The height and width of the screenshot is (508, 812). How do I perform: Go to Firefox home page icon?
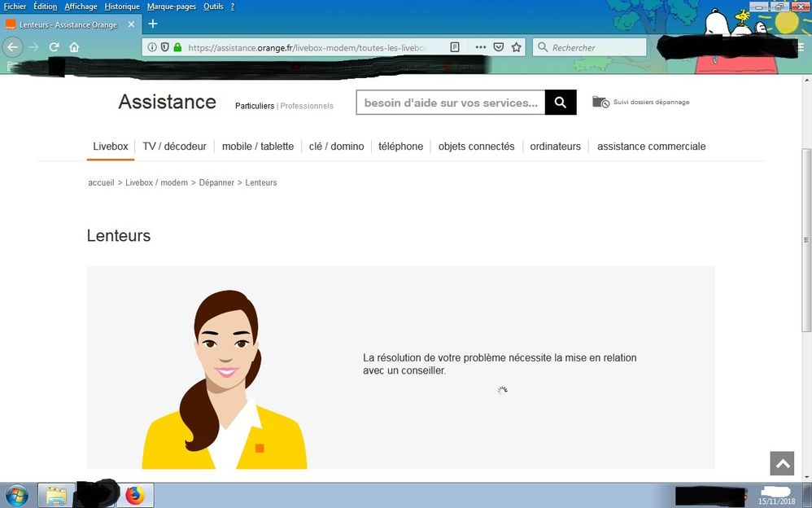tap(74, 47)
